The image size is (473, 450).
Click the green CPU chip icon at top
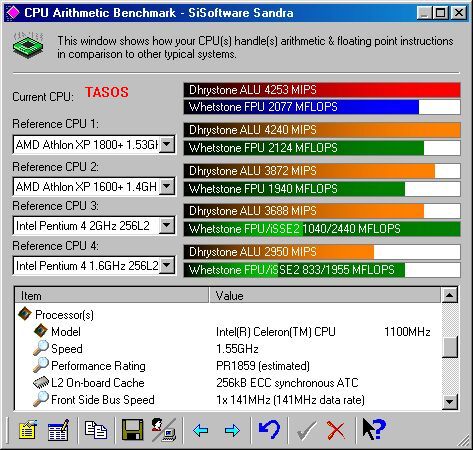pos(28,46)
